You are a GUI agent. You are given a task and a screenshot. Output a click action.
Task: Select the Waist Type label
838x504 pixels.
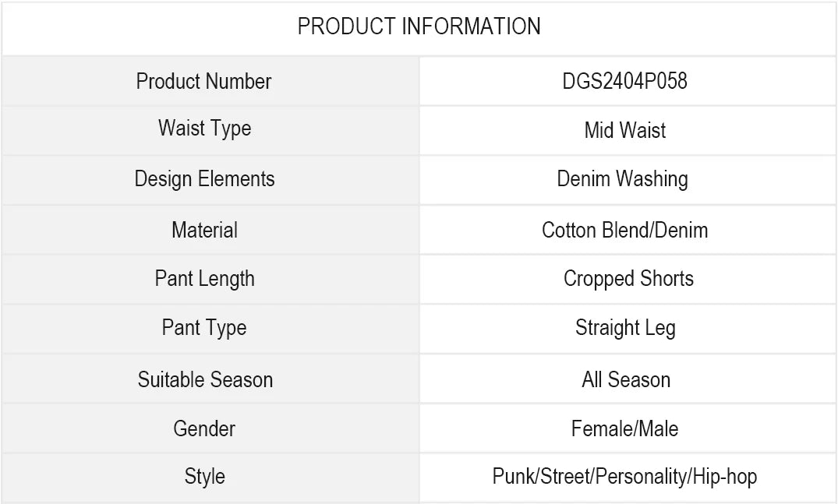[204, 129]
